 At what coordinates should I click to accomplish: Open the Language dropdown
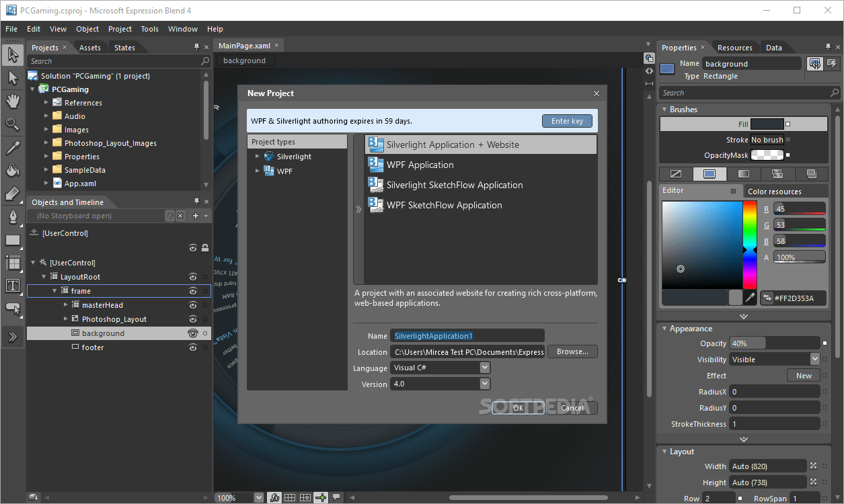pos(485,368)
